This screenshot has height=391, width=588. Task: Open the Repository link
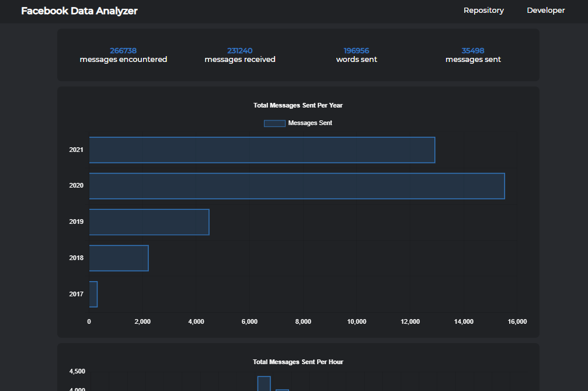(x=483, y=11)
